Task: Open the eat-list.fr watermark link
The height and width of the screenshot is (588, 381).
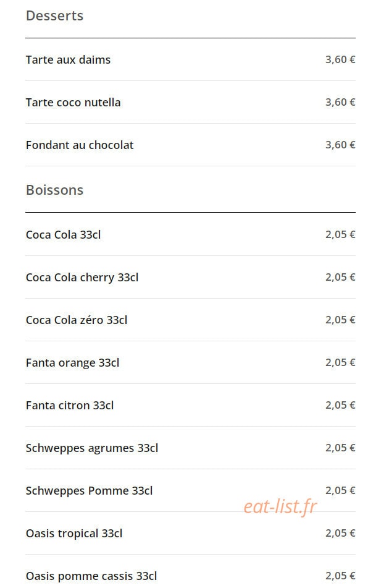Action: [x=280, y=506]
